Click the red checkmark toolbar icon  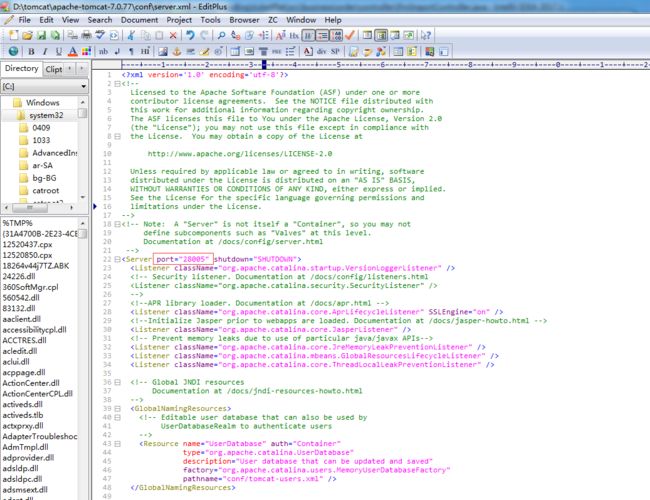(349, 35)
